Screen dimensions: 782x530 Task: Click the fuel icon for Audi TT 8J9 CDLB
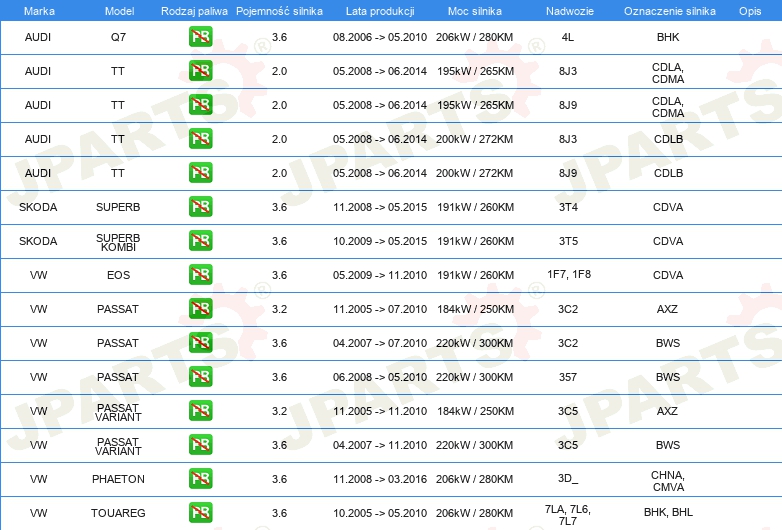point(200,173)
